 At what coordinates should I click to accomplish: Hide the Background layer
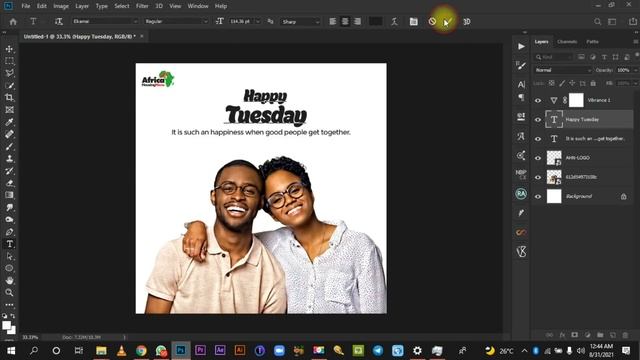pos(538,196)
